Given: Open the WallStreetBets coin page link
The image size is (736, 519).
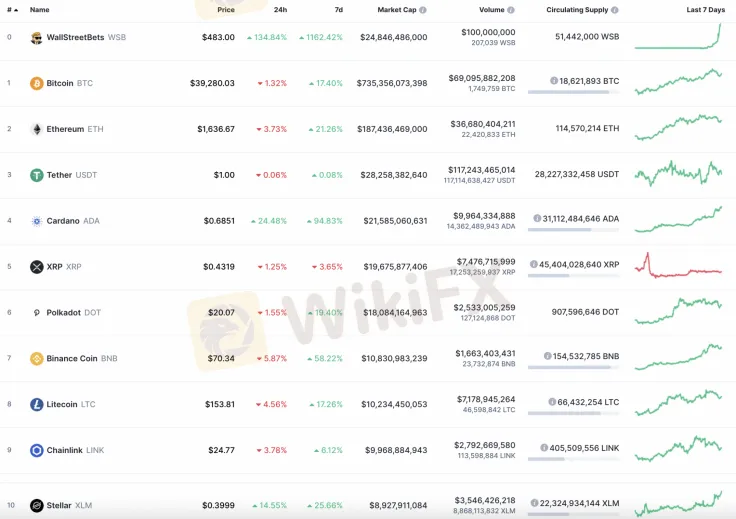Looking at the screenshot, I should point(75,37).
